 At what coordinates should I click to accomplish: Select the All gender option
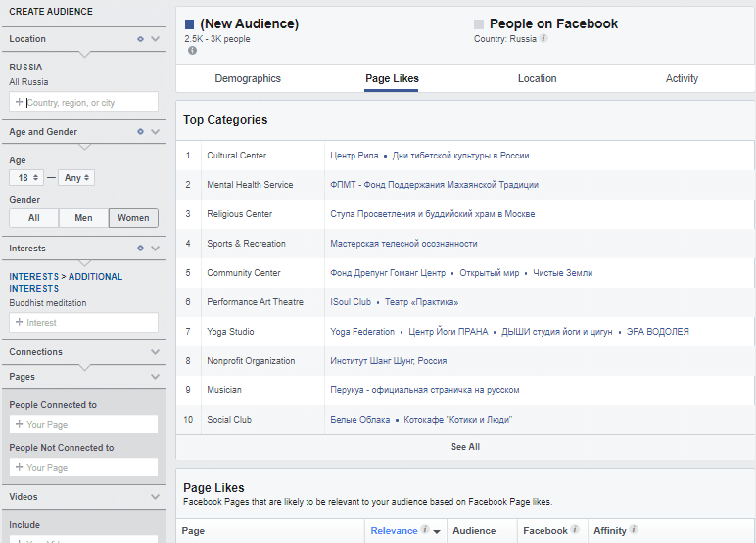[33, 218]
